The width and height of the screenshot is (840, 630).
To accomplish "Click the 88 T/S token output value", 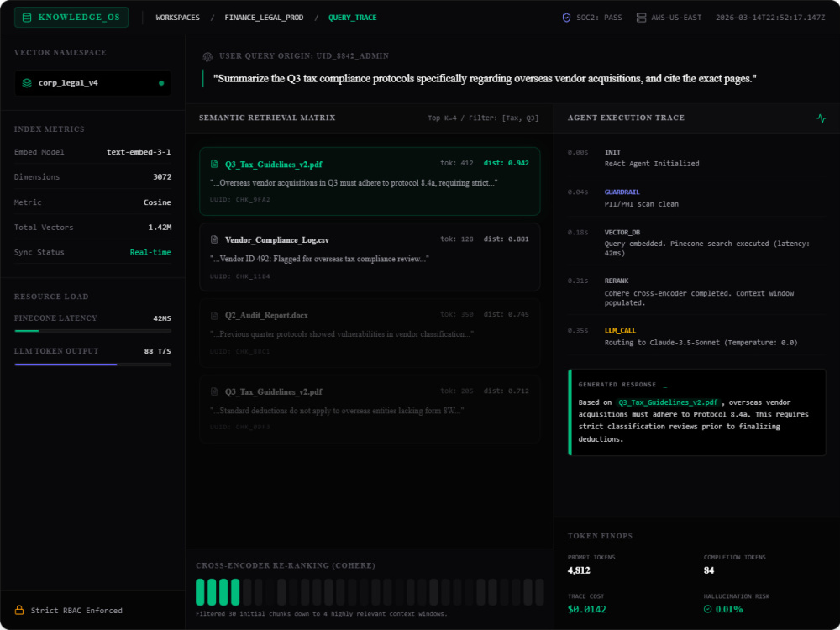I will pos(158,351).
